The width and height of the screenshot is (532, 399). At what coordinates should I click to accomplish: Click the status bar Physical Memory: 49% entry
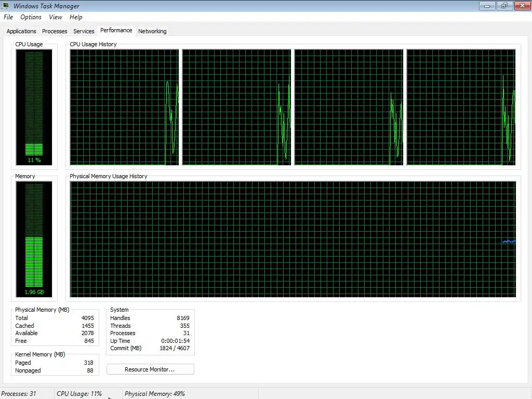[x=155, y=394]
